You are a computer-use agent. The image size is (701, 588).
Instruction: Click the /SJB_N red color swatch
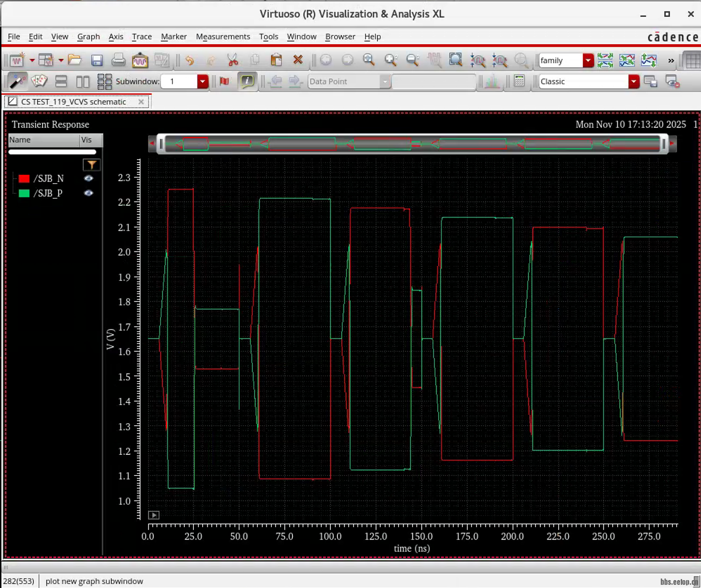tap(24, 178)
